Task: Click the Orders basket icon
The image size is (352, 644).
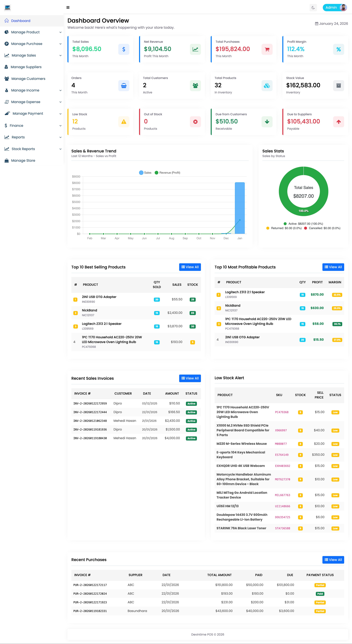Action: pyautogui.click(x=124, y=85)
